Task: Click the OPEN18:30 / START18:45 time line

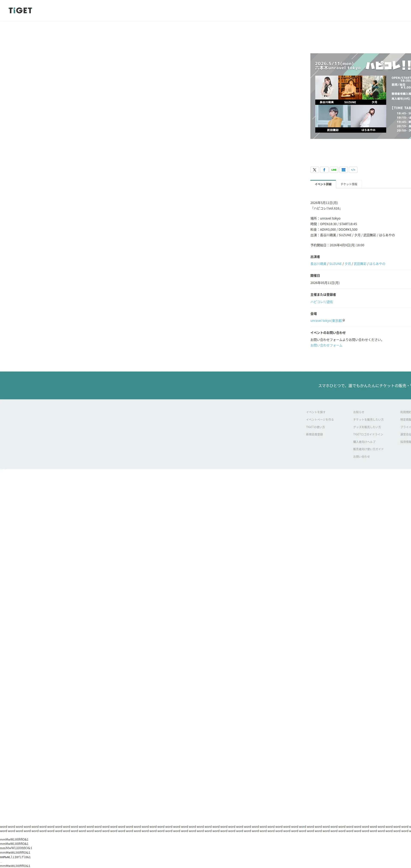Action: [334, 224]
